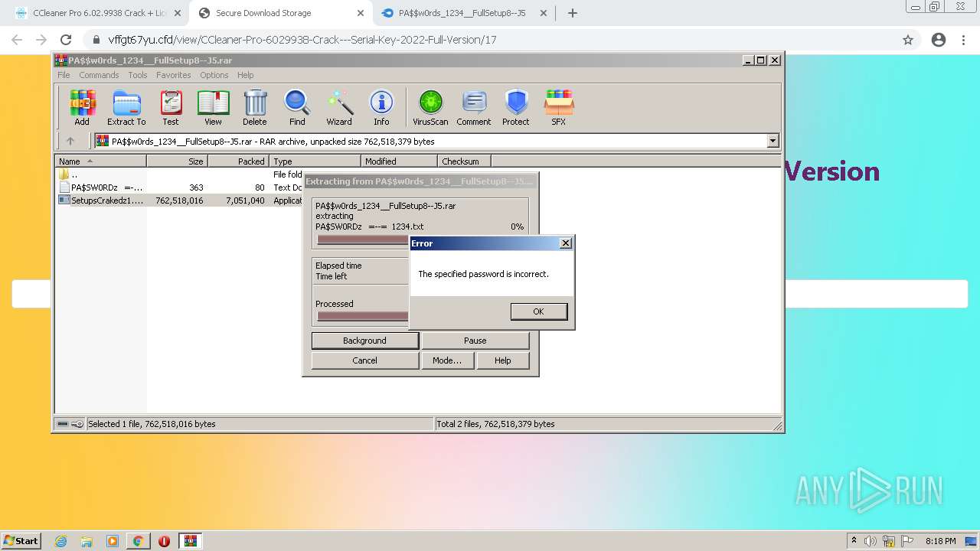Switch to the PA$$w0rds_1234 browser tab
This screenshot has width=980, height=551.
pos(464,13)
